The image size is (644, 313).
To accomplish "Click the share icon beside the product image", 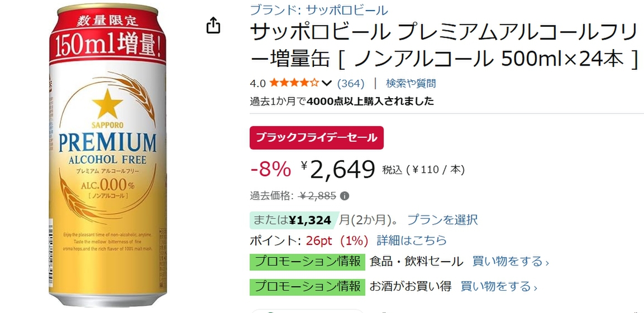I will [x=213, y=25].
